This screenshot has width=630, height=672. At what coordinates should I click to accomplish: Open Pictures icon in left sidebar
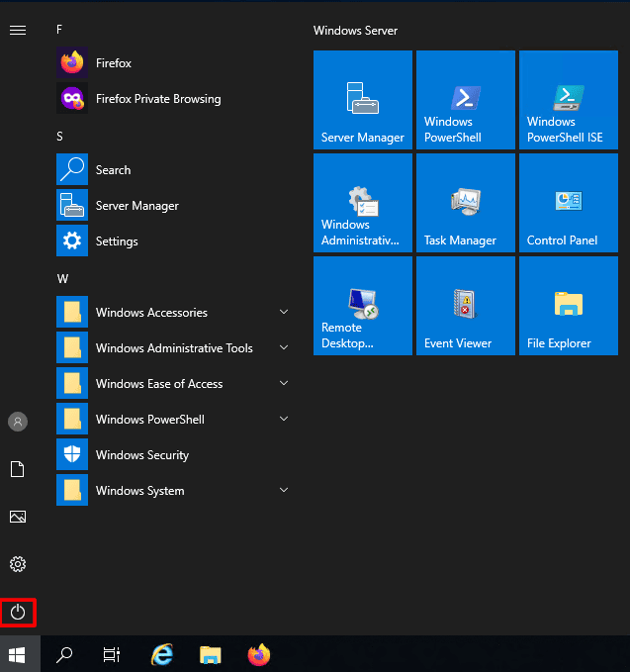pos(18,517)
